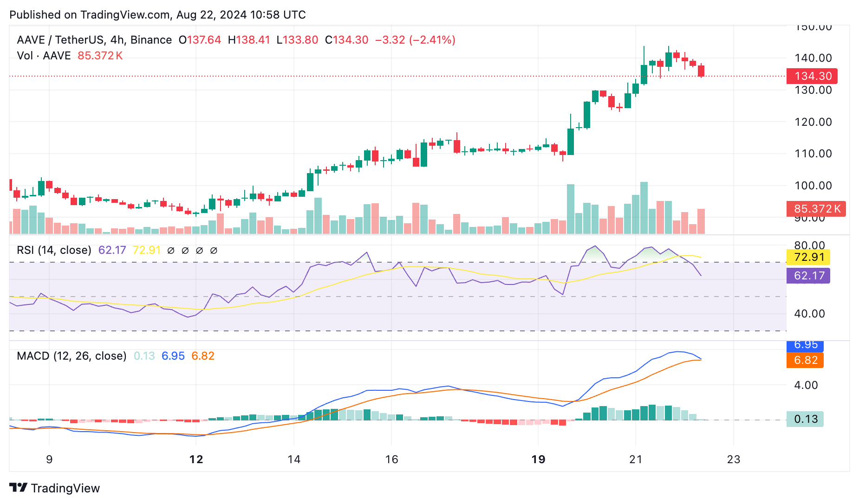Click the purple RSI value 62.17 in legend
This screenshot has height=504, width=859.
[x=112, y=250]
